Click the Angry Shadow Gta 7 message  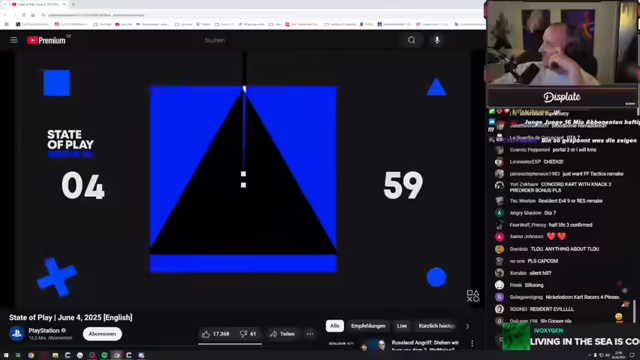[526, 213]
